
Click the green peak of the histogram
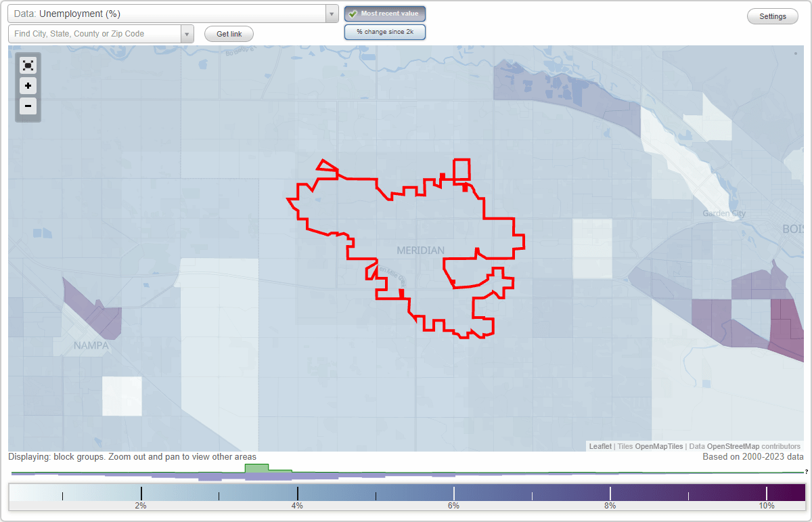tap(256, 467)
